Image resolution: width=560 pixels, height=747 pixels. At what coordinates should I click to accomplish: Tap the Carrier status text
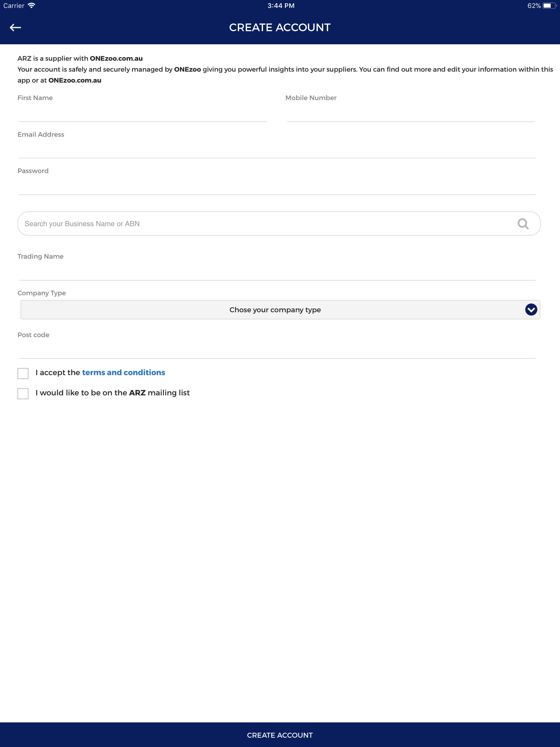pos(14,6)
